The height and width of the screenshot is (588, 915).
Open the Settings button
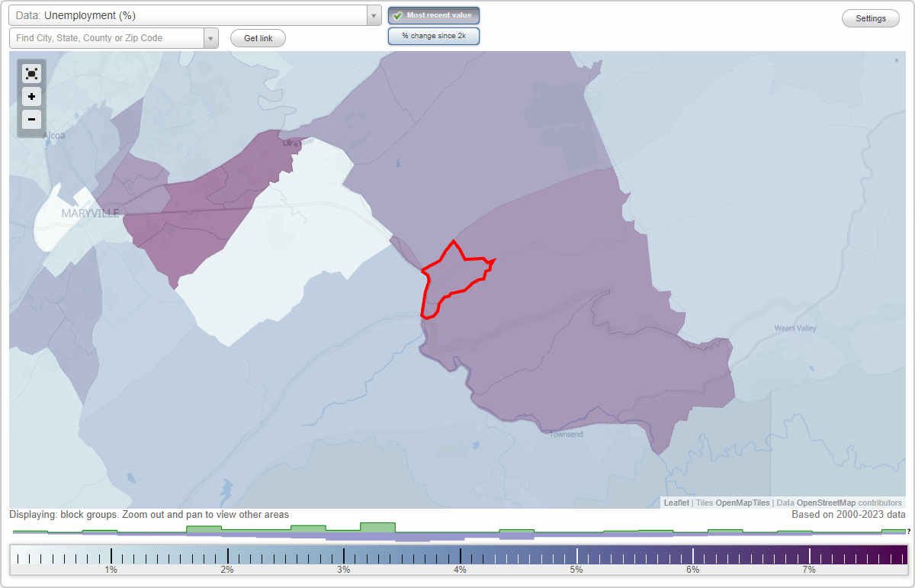[871, 19]
